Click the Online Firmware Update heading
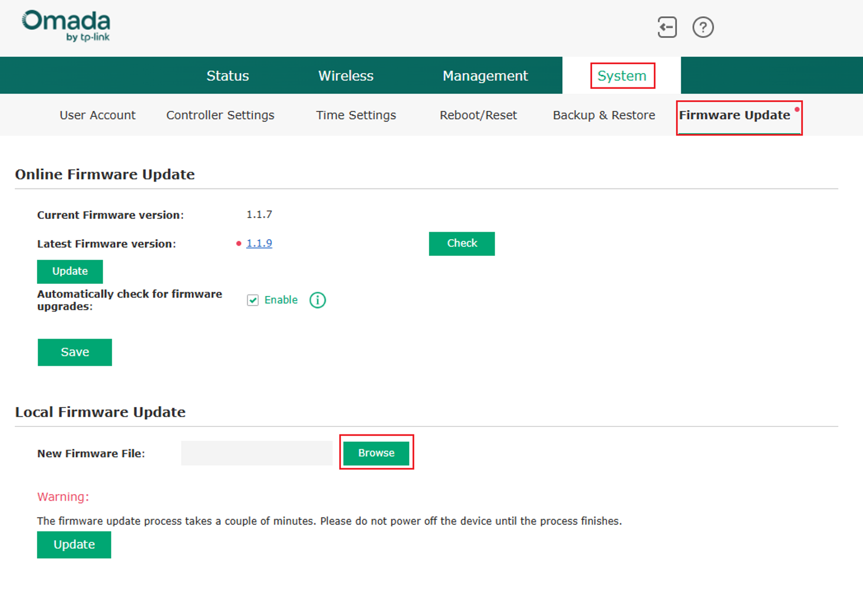Screen dimensions: 863x616 pyautogui.click(x=105, y=174)
